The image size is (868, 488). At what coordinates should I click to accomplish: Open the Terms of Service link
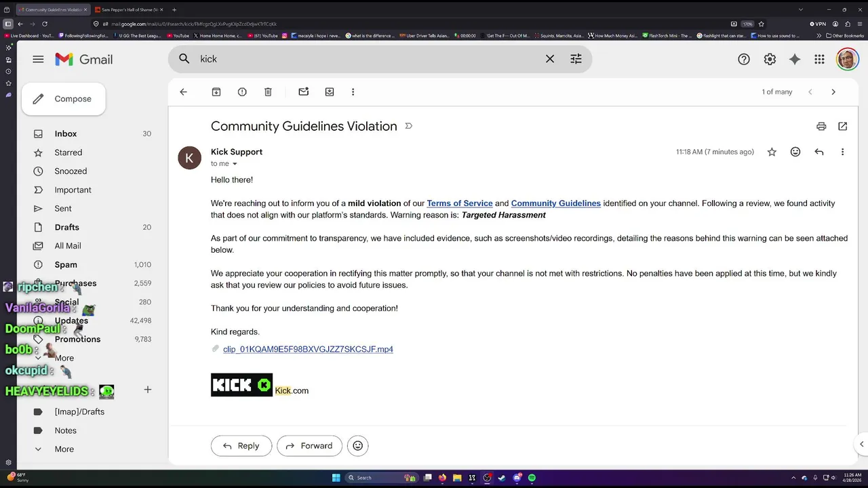pyautogui.click(x=460, y=203)
